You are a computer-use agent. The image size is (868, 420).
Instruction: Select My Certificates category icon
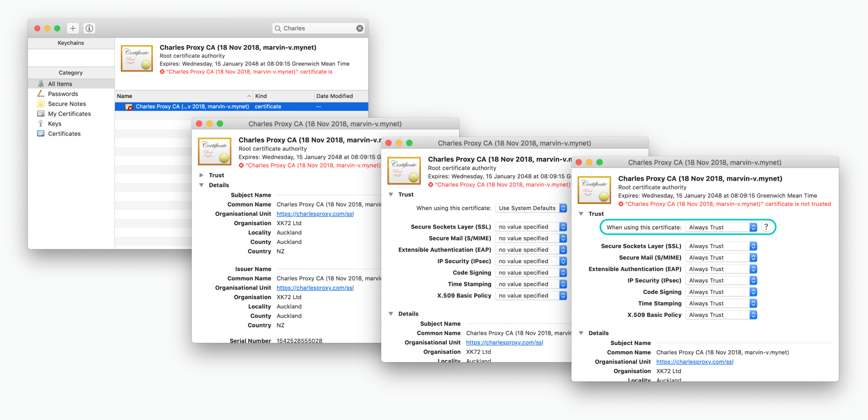[41, 113]
